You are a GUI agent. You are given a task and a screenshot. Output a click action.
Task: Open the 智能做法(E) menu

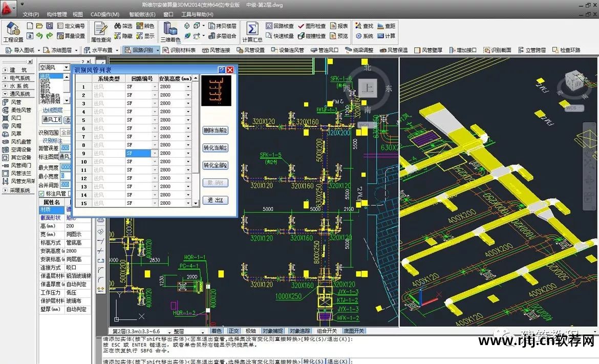143,14
